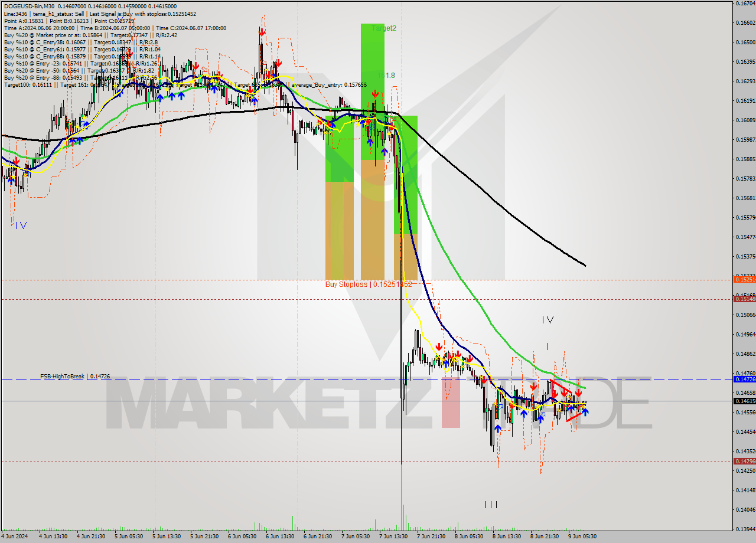Click the 0.16704 price axis label

745,3
